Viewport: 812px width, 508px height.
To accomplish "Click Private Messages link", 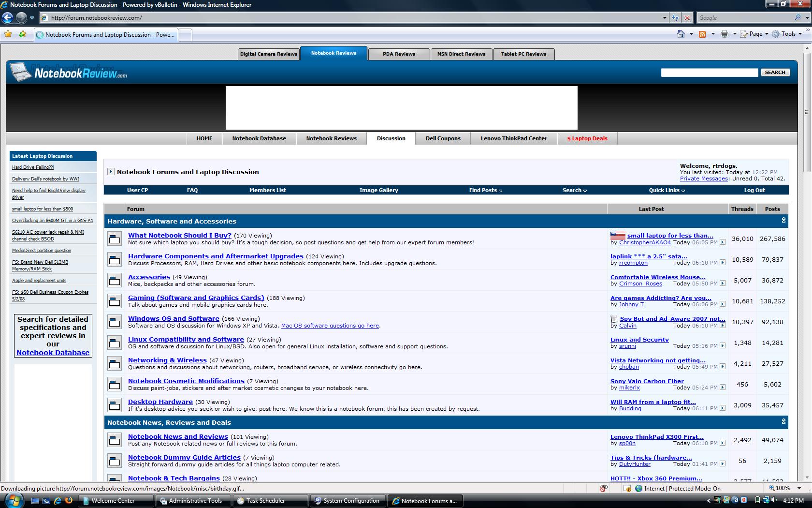I will click(x=704, y=179).
